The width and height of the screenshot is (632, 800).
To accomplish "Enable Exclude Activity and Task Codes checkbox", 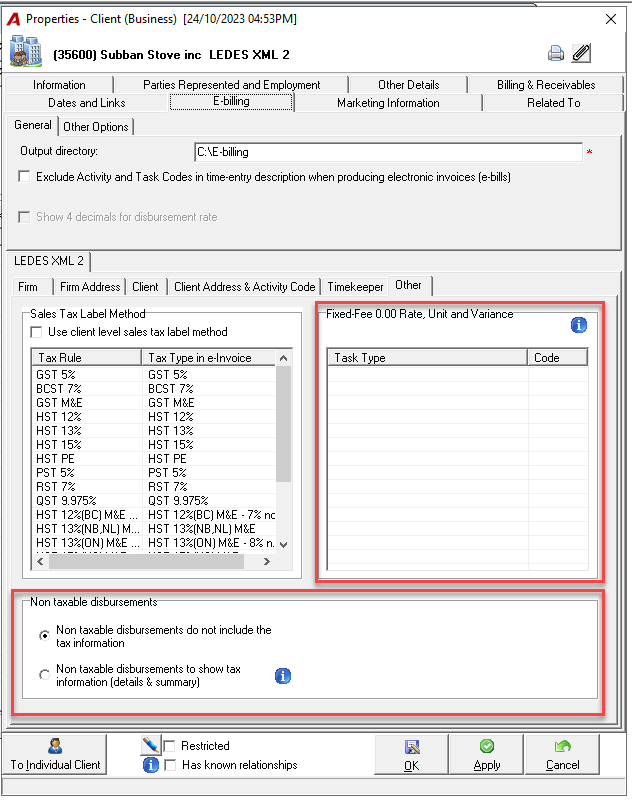I will pyautogui.click(x=24, y=177).
